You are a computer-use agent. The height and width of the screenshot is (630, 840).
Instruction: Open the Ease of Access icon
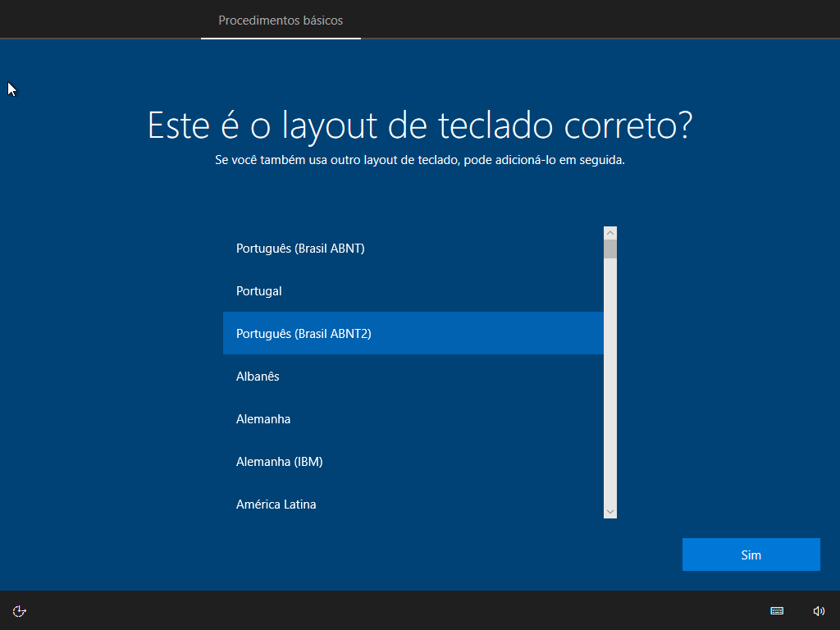coord(20,610)
